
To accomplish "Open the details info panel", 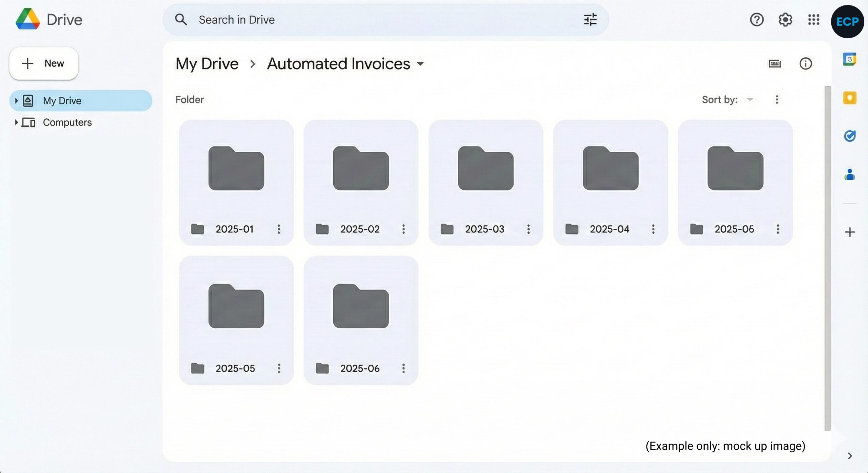I will click(806, 64).
